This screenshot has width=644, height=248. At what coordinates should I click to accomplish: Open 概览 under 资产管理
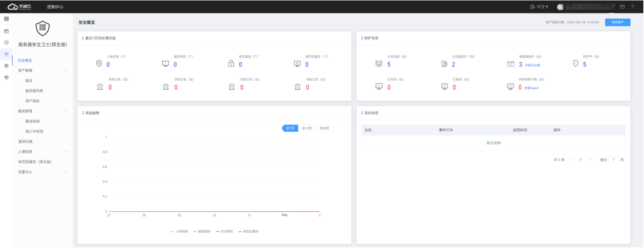click(29, 80)
